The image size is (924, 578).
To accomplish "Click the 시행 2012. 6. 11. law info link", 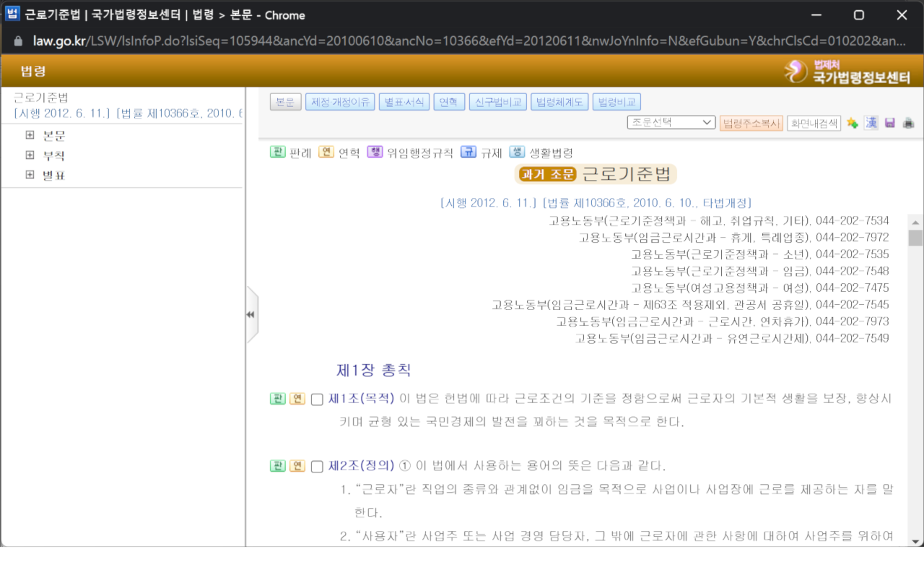I will pos(596,203).
